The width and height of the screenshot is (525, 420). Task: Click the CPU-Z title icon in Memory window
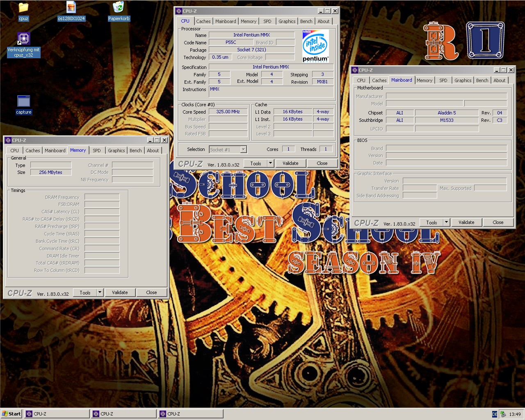click(x=8, y=140)
